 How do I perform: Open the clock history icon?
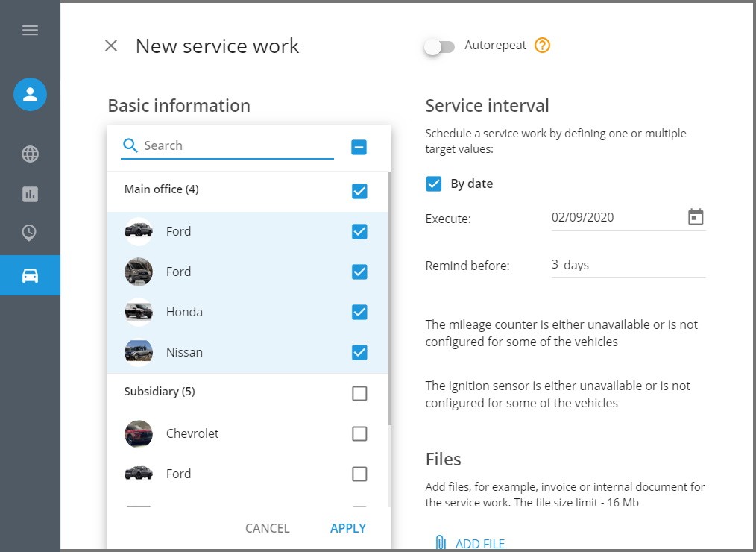30,233
